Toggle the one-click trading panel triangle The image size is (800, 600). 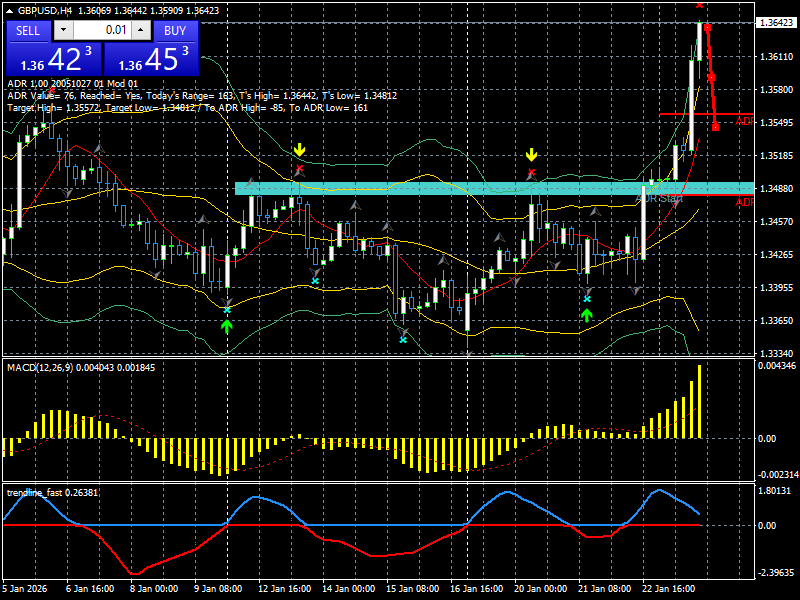pos(10,10)
